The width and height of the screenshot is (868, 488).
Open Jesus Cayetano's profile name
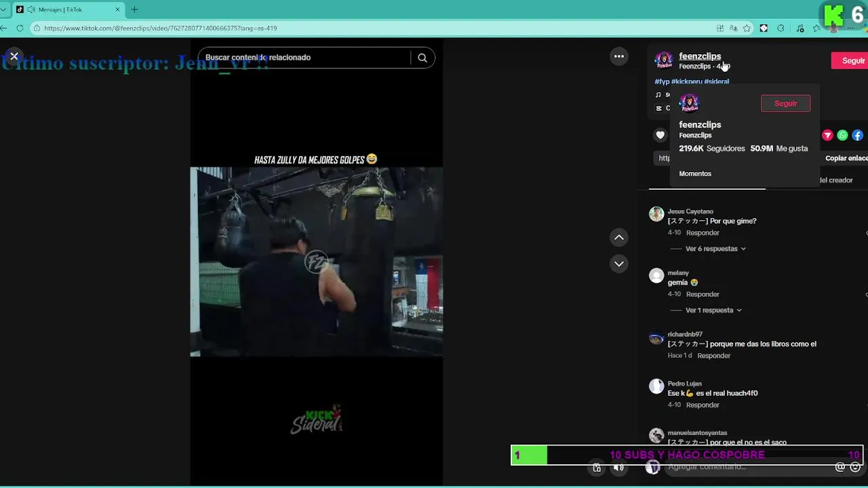click(690, 211)
